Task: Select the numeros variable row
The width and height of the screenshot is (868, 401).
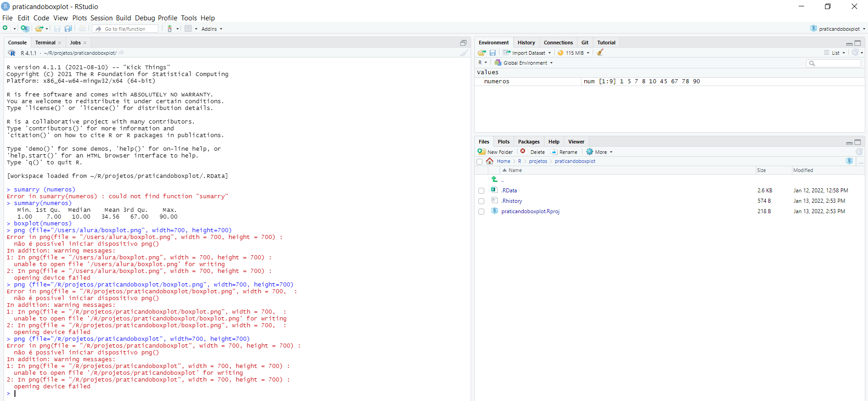Action: [670, 81]
